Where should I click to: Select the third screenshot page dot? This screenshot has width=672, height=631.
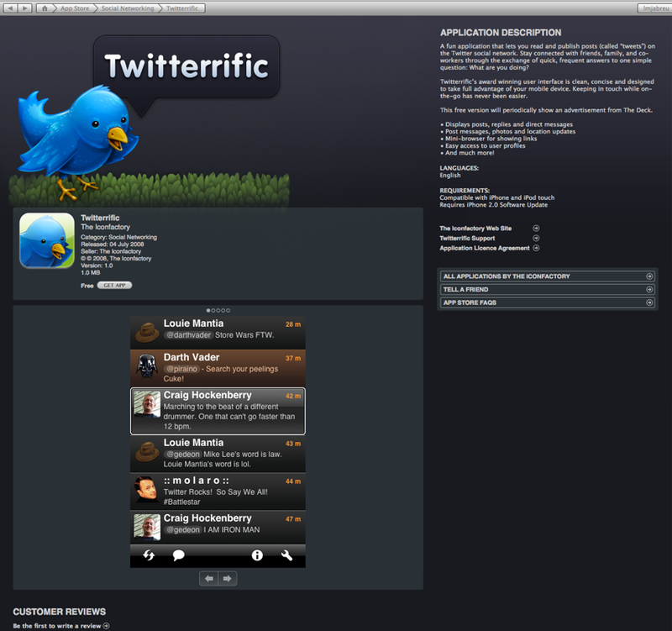point(218,310)
